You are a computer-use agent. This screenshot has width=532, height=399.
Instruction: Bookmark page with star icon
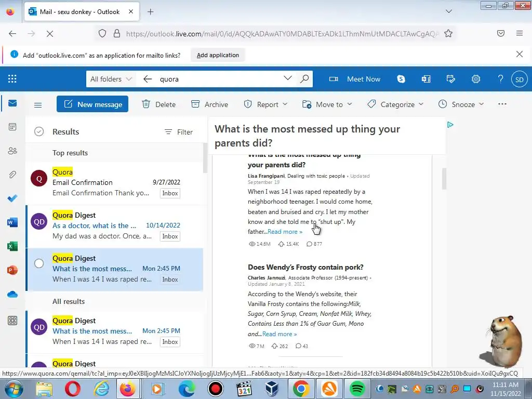click(448, 33)
